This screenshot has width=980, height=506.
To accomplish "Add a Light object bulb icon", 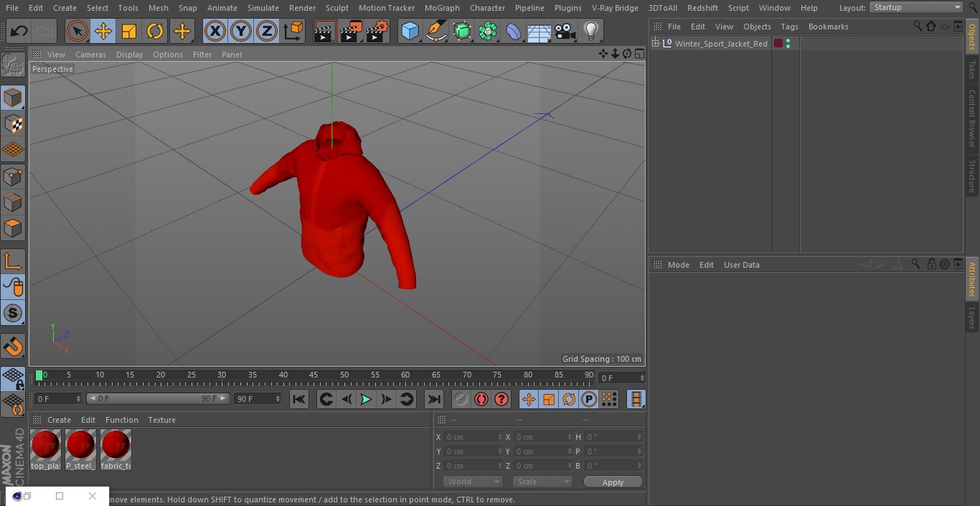I will pos(590,32).
